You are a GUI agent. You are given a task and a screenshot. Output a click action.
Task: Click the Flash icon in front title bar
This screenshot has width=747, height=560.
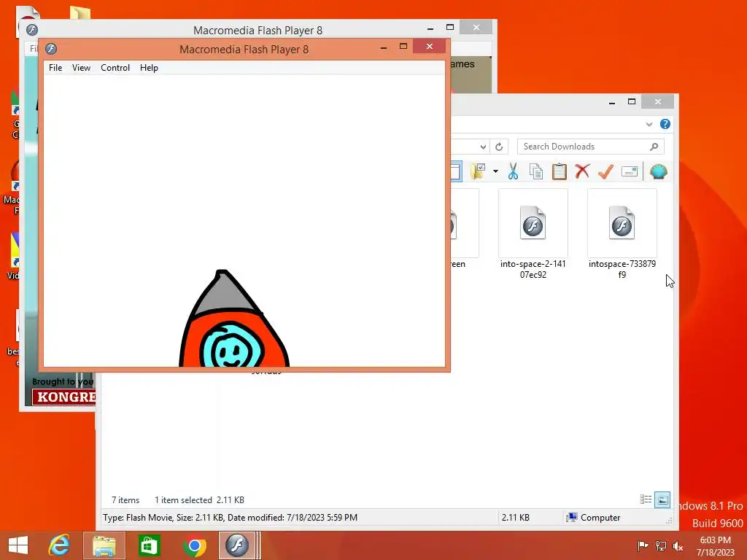point(51,49)
